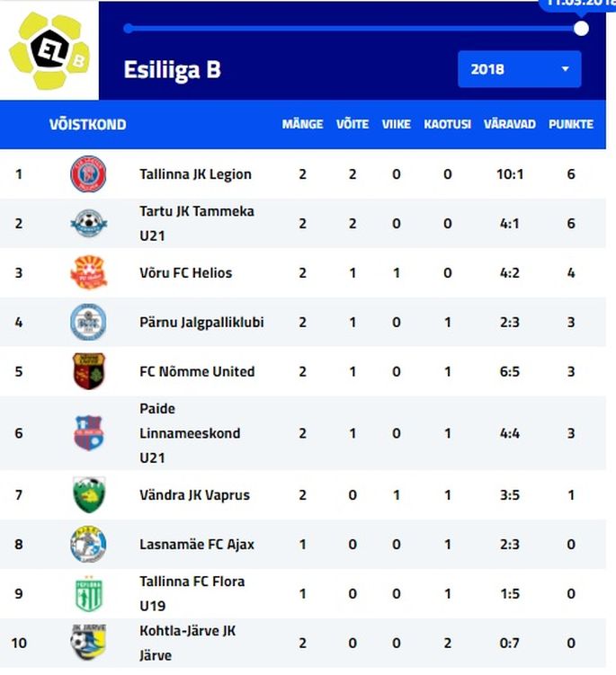Open the 2018 season dropdown
The height and width of the screenshot is (675, 616).
pyautogui.click(x=520, y=69)
